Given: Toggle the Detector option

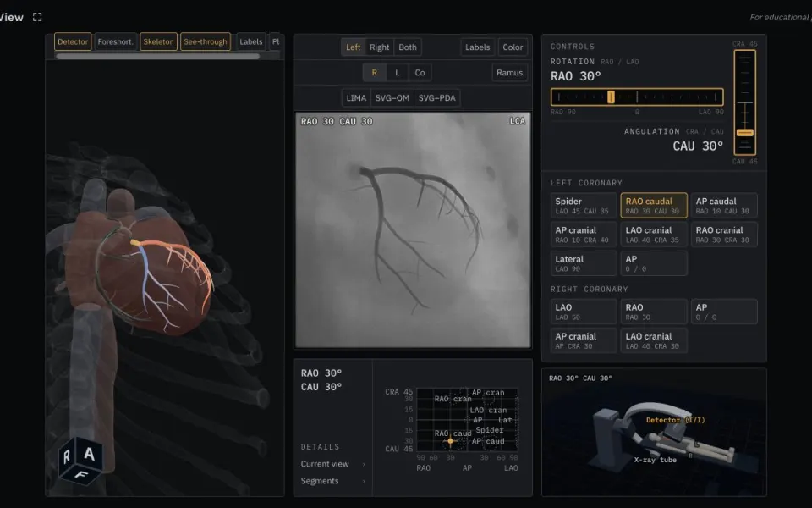Looking at the screenshot, I should pyautogui.click(x=73, y=42).
